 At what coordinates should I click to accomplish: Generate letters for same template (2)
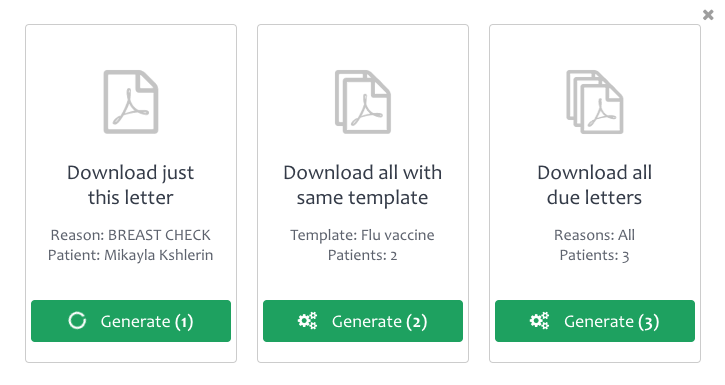(x=363, y=321)
